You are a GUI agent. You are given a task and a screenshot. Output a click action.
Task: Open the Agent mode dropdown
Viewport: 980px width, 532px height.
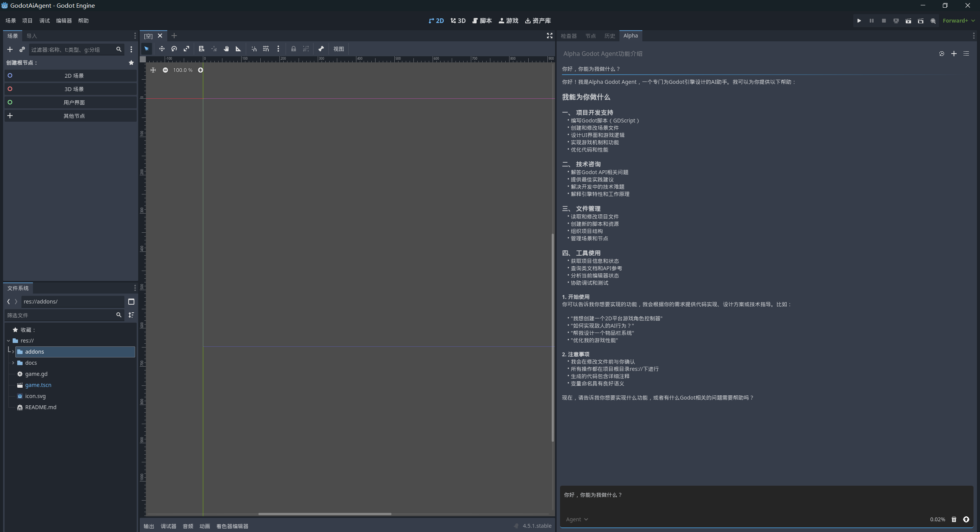click(x=577, y=519)
